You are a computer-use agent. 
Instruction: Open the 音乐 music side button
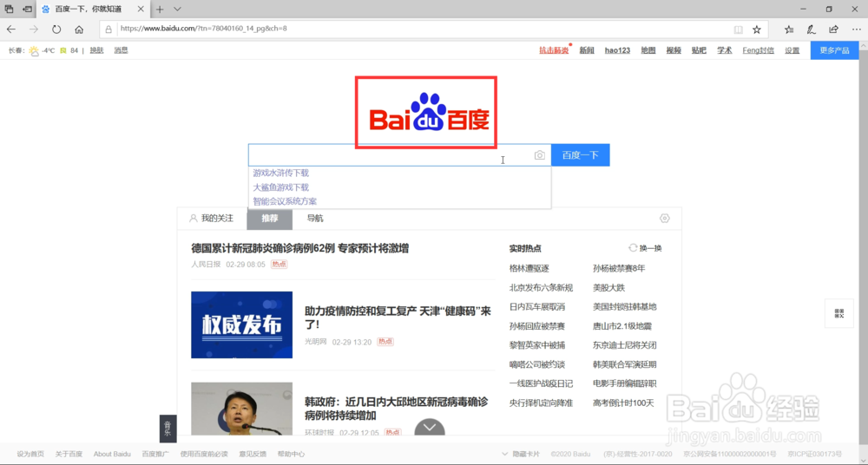point(168,429)
